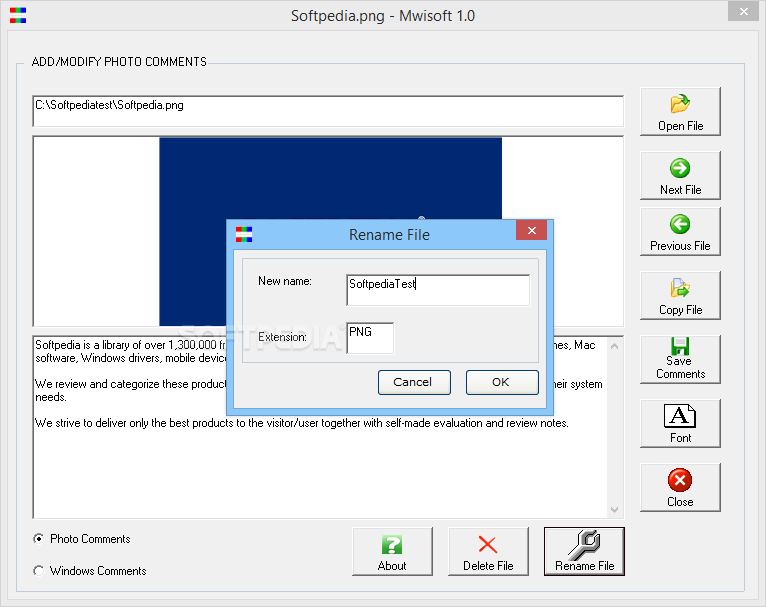
Task: Click the comments scrollbar down arrow
Action: pyautogui.click(x=615, y=510)
